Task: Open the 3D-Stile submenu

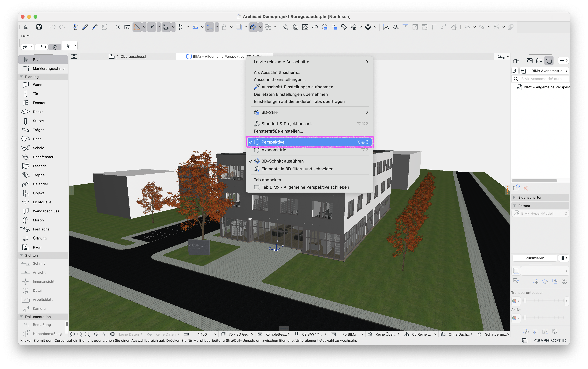Action: tap(309, 112)
